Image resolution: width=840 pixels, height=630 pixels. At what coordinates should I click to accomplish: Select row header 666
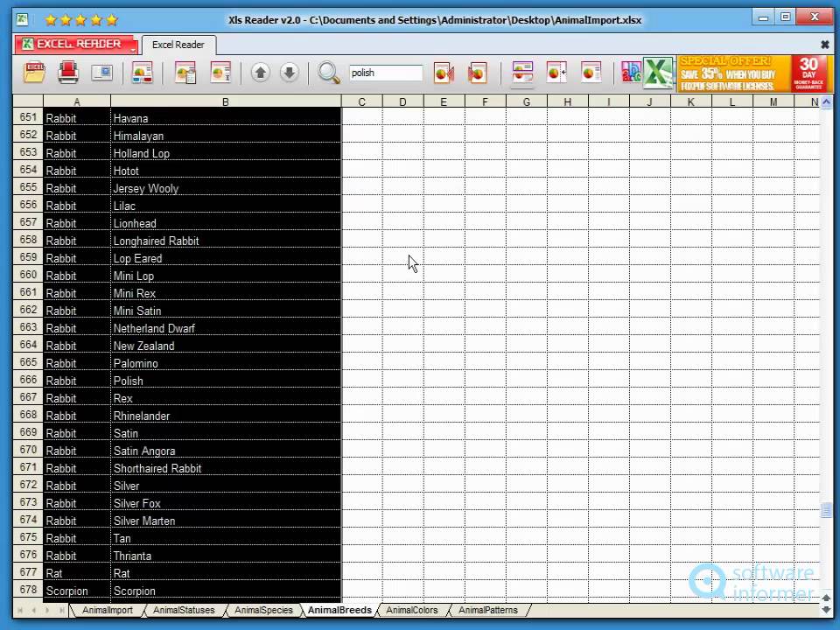coord(28,380)
